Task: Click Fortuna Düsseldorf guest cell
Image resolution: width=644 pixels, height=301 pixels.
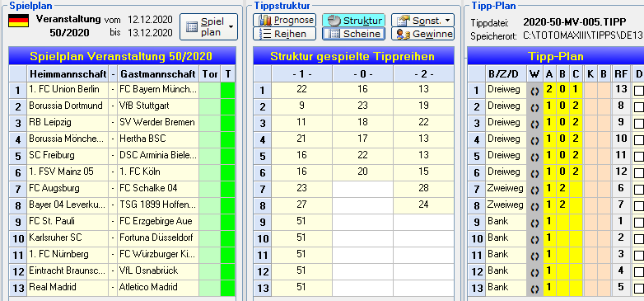Action: click(x=158, y=239)
